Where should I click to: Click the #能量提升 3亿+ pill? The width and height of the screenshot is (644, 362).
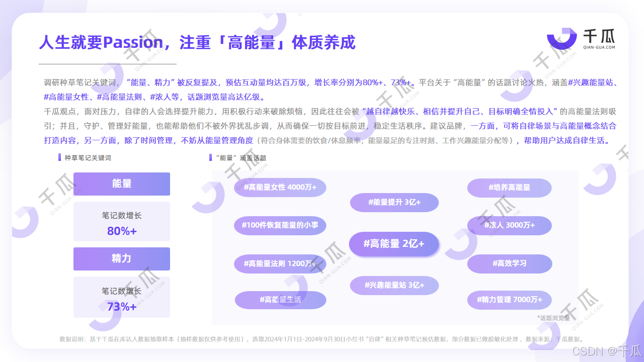(394, 202)
